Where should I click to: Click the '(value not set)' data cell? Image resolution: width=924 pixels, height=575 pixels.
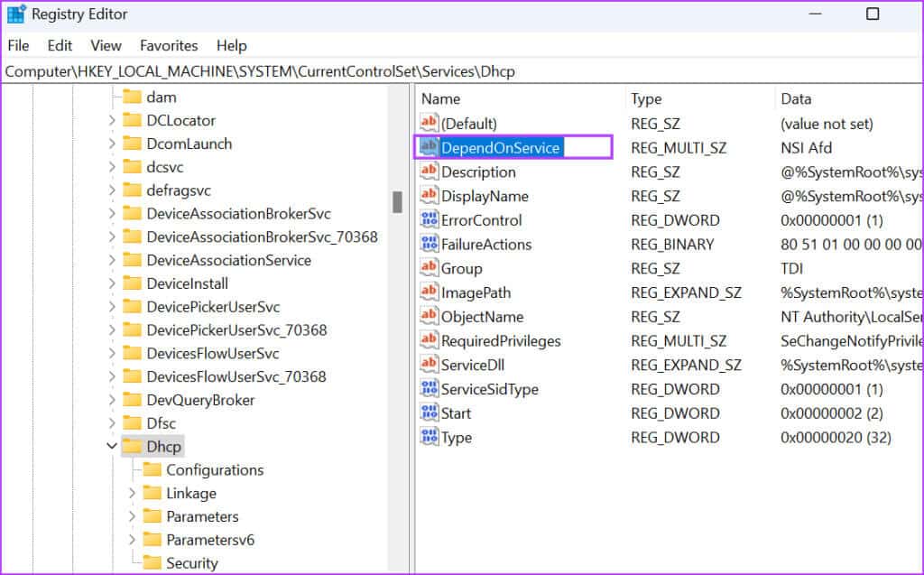click(827, 124)
